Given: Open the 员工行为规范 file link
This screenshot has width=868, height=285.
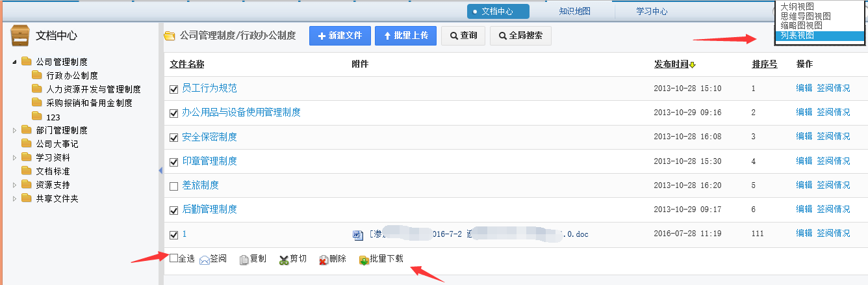Looking at the screenshot, I should (x=209, y=88).
